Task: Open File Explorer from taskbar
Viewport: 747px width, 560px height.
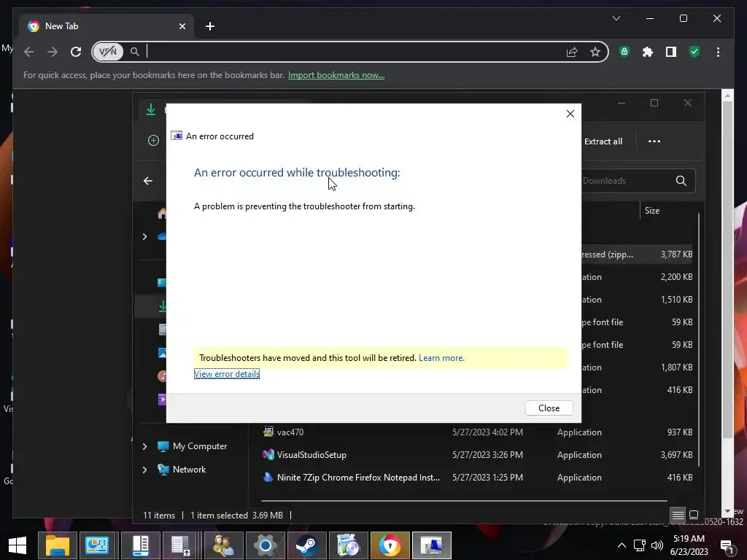Action: tap(57, 545)
